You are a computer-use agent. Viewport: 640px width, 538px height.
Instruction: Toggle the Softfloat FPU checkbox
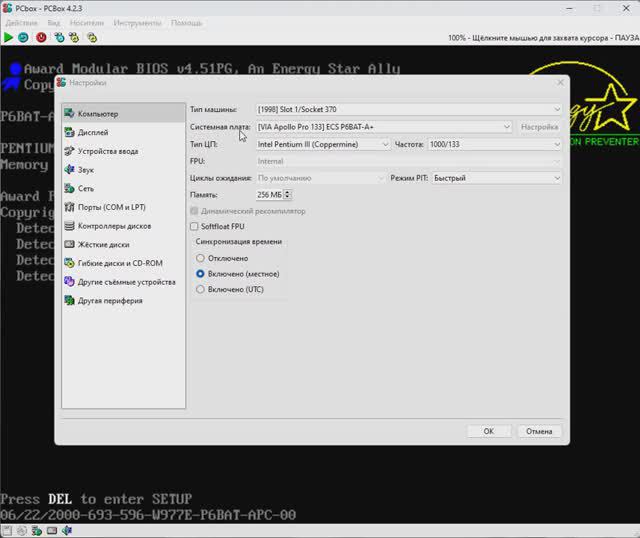(194, 226)
